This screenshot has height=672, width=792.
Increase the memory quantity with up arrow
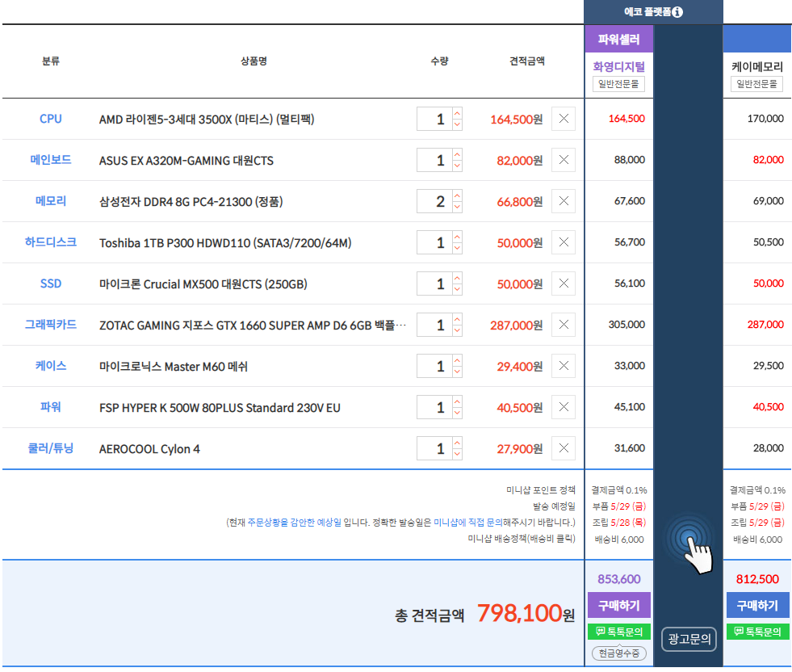coord(457,195)
